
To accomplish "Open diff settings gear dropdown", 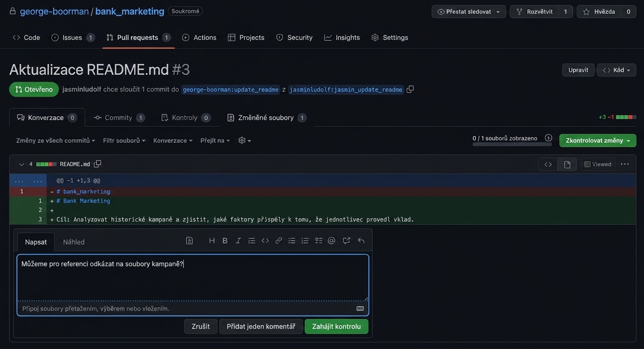I will pos(245,140).
